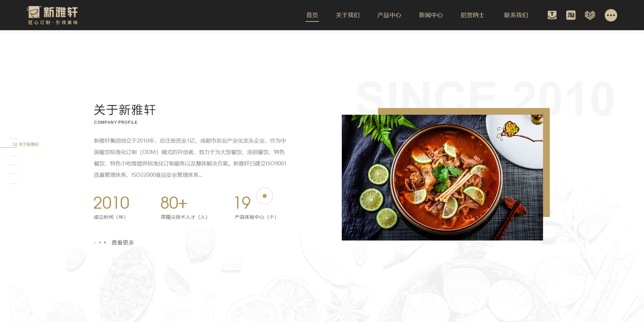Expand the three-dot more menu
Viewport: 644px width, 322px height.
point(611,15)
